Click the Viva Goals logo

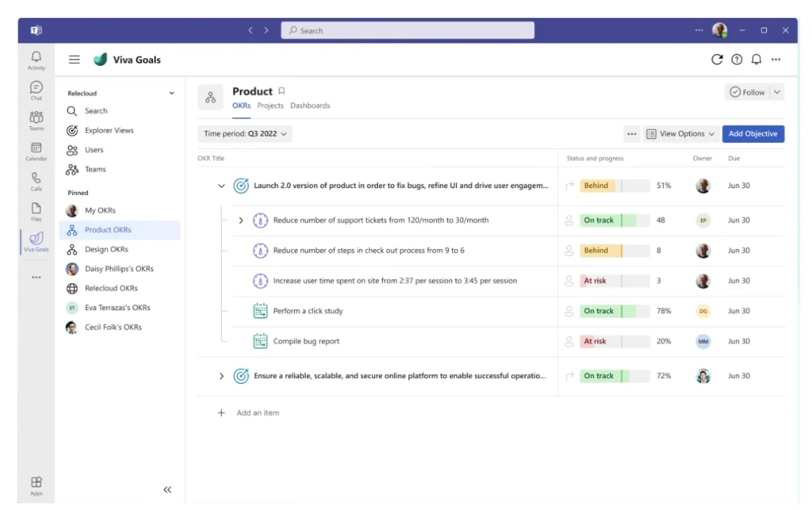100,60
